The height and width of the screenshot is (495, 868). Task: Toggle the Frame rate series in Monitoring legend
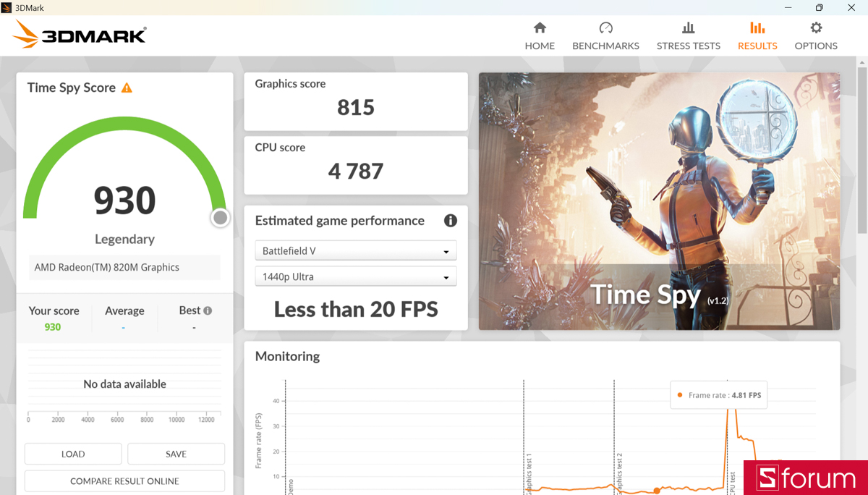[718, 395]
